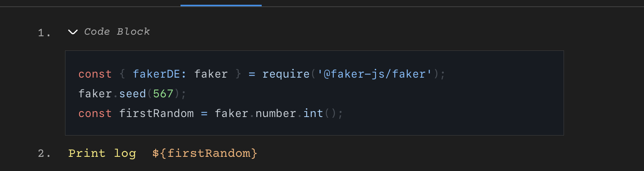
Task: Click the fakerDE identifier in the code
Action: click(156, 74)
